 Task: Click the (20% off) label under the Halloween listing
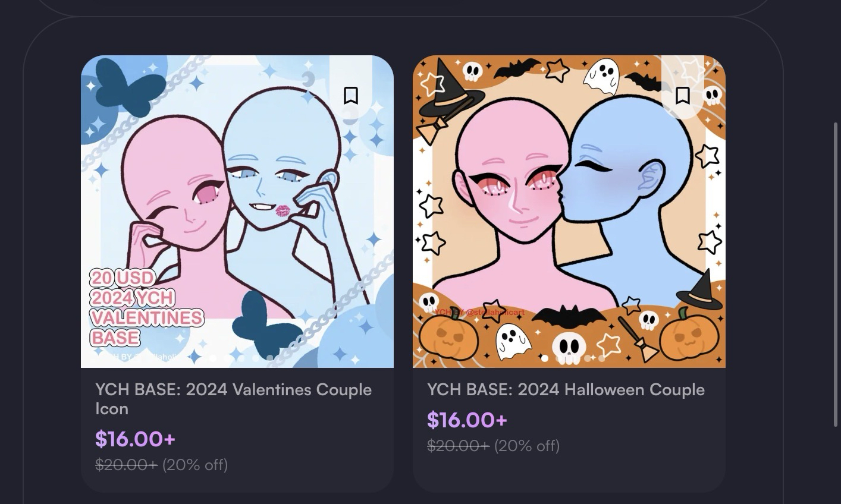point(527,445)
